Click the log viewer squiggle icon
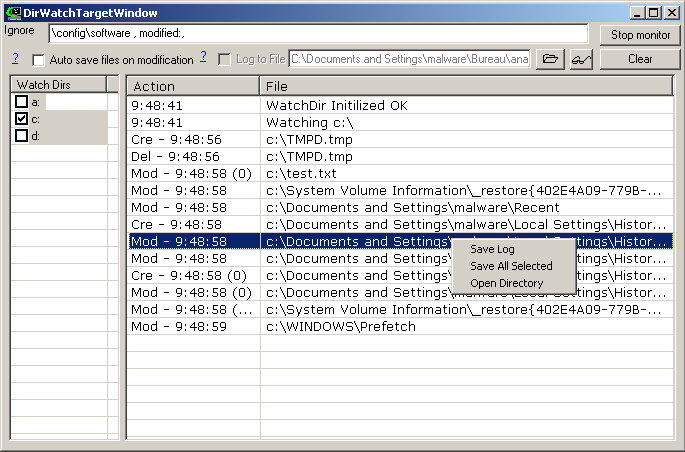 (x=581, y=60)
